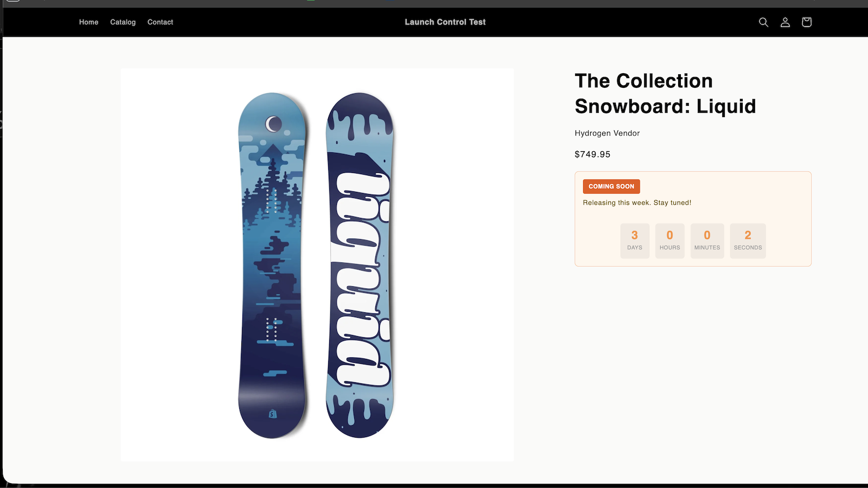The height and width of the screenshot is (488, 868).
Task: Click the Hydrogen Vendor label
Action: [607, 133]
